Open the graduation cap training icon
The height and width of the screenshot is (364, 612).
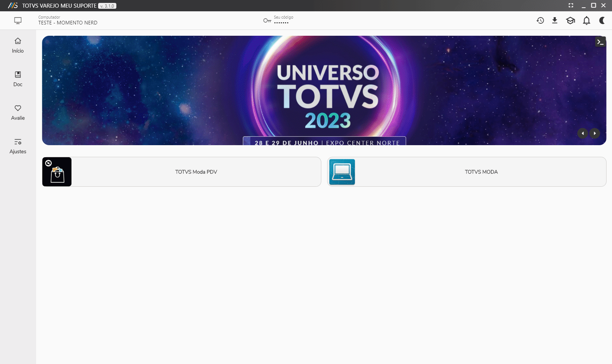coord(570,20)
